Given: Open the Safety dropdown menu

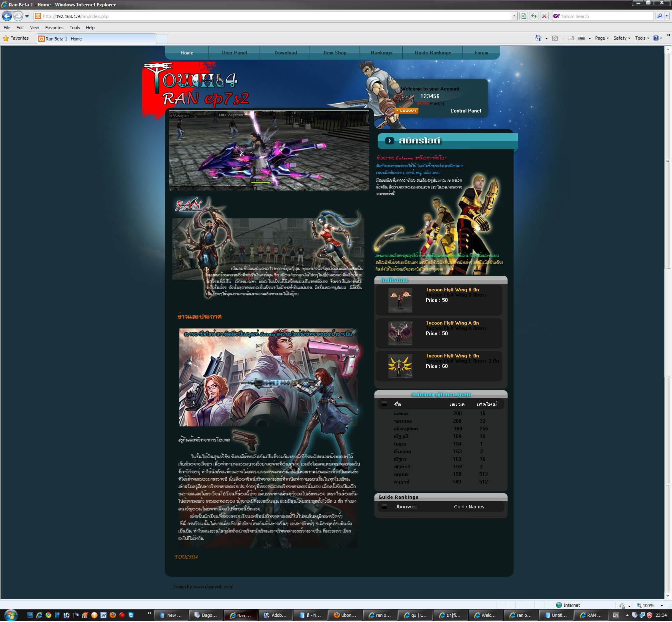Looking at the screenshot, I should pyautogui.click(x=622, y=38).
